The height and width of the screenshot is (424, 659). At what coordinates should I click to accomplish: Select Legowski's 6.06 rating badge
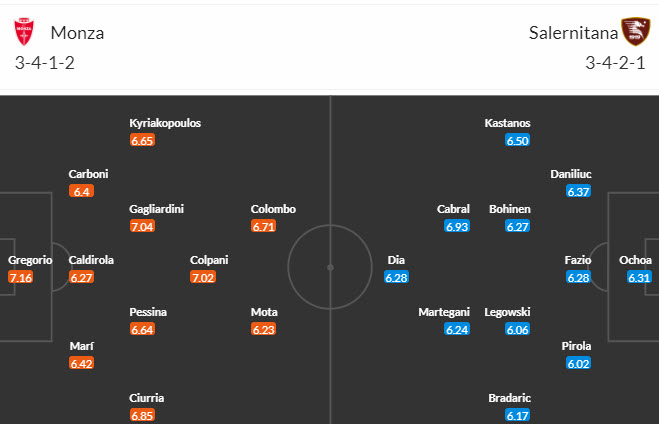click(x=518, y=329)
